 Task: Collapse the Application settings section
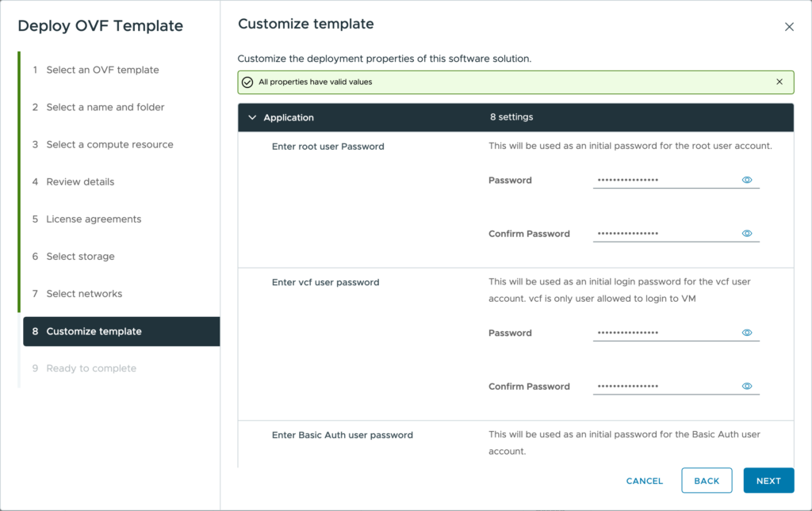[x=253, y=117]
